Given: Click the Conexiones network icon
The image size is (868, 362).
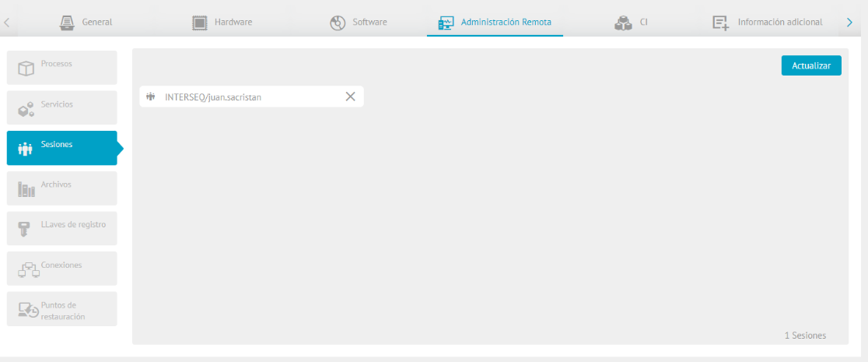Looking at the screenshot, I should point(28,269).
